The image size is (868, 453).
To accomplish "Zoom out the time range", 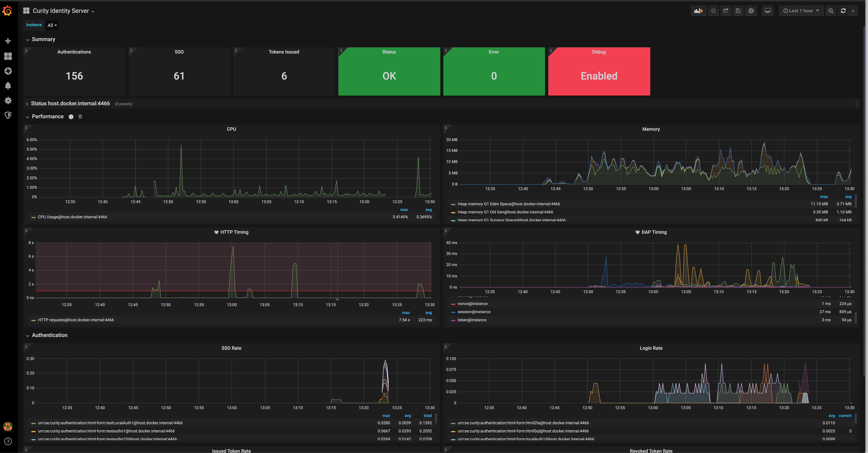I will [x=831, y=11].
